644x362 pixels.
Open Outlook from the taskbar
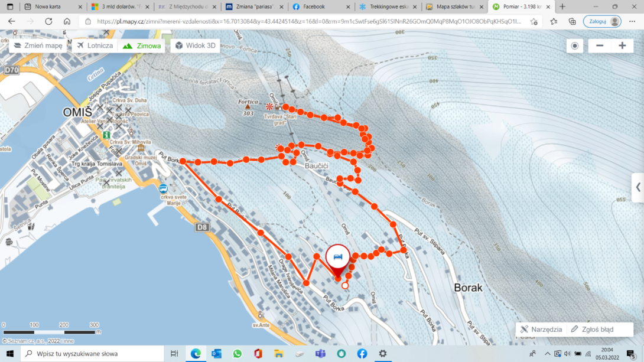coord(216,353)
